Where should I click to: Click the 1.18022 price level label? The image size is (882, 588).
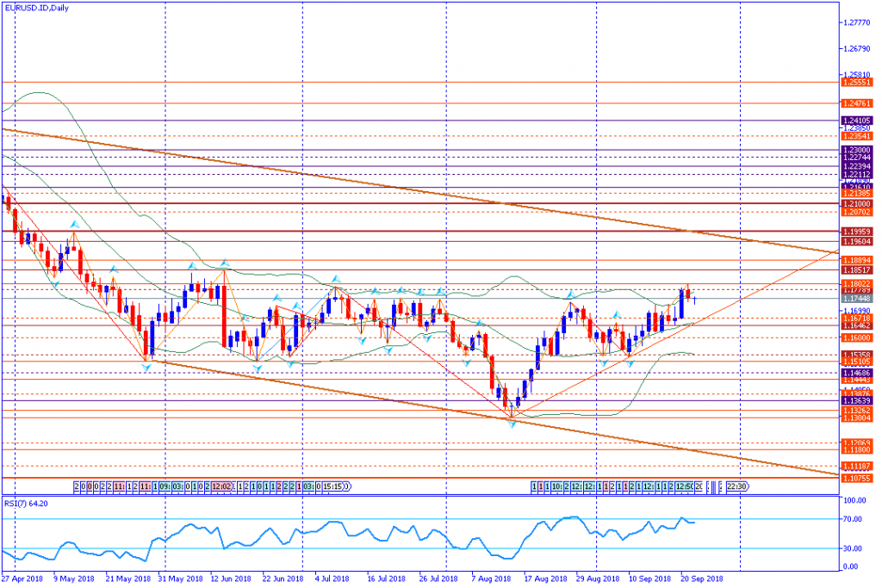click(857, 284)
